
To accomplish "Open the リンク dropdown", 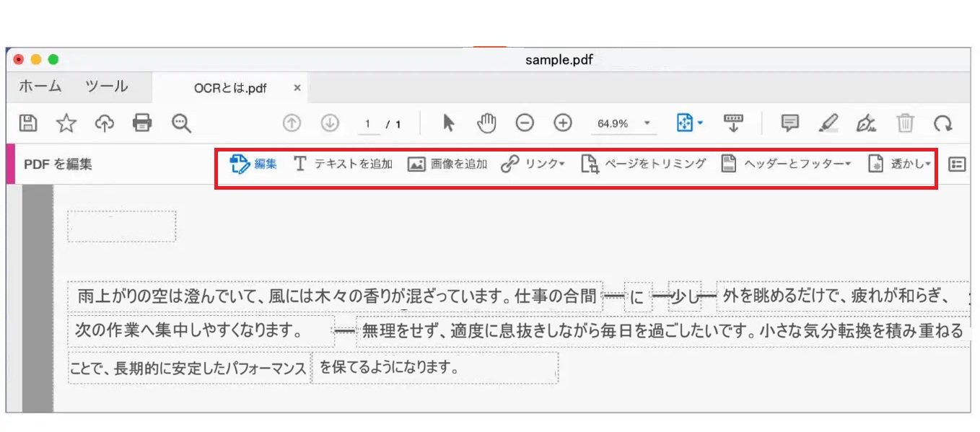I will pos(533,164).
